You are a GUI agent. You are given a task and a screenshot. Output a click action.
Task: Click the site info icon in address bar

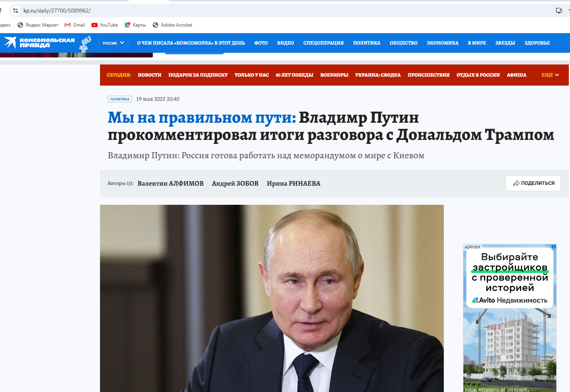pyautogui.click(x=16, y=11)
